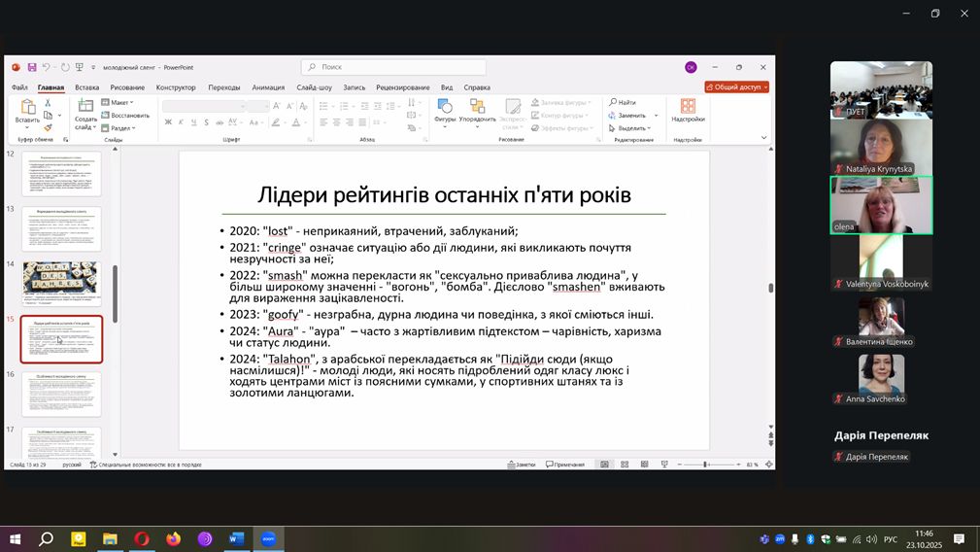Select slide 16 thumbnail in slide panel

[x=61, y=394]
